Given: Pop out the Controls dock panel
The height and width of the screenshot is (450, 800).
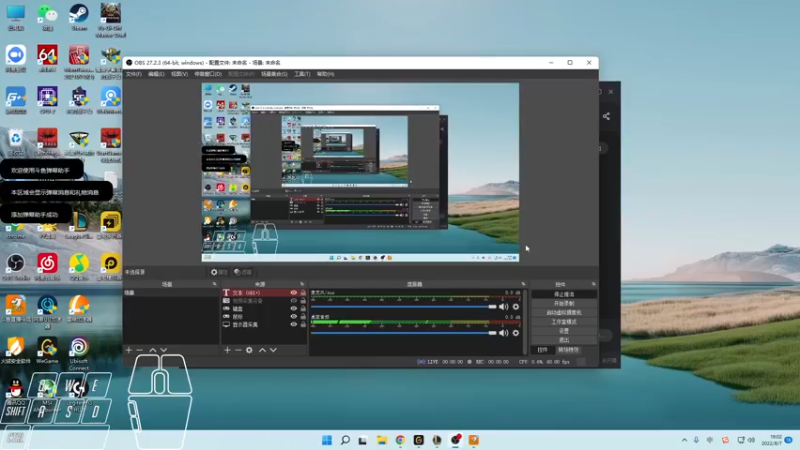Looking at the screenshot, I should click(593, 284).
